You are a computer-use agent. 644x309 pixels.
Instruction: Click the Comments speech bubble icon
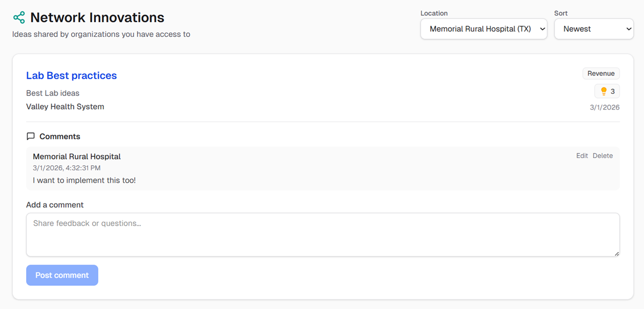[x=31, y=137]
